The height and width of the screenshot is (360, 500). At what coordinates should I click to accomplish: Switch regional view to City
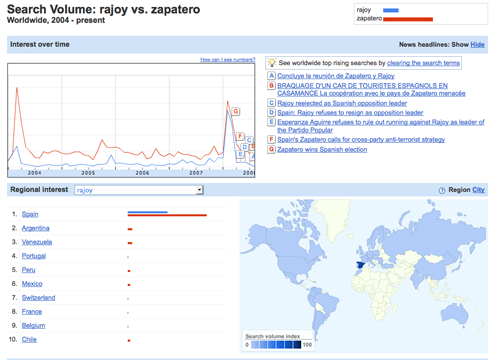click(x=478, y=190)
